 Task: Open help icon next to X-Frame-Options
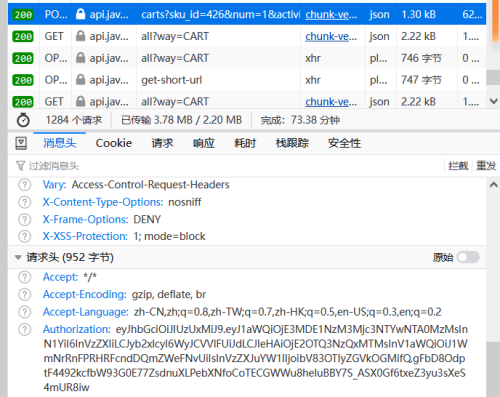click(x=25, y=219)
